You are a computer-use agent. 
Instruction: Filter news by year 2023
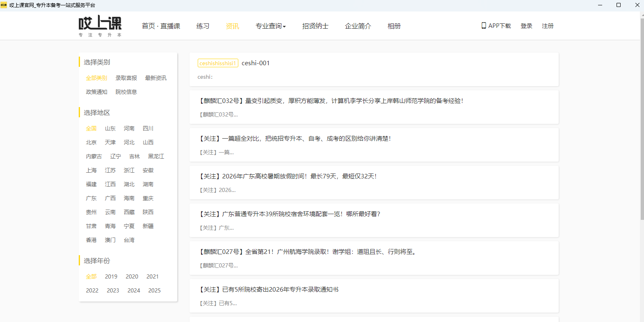pyautogui.click(x=113, y=290)
